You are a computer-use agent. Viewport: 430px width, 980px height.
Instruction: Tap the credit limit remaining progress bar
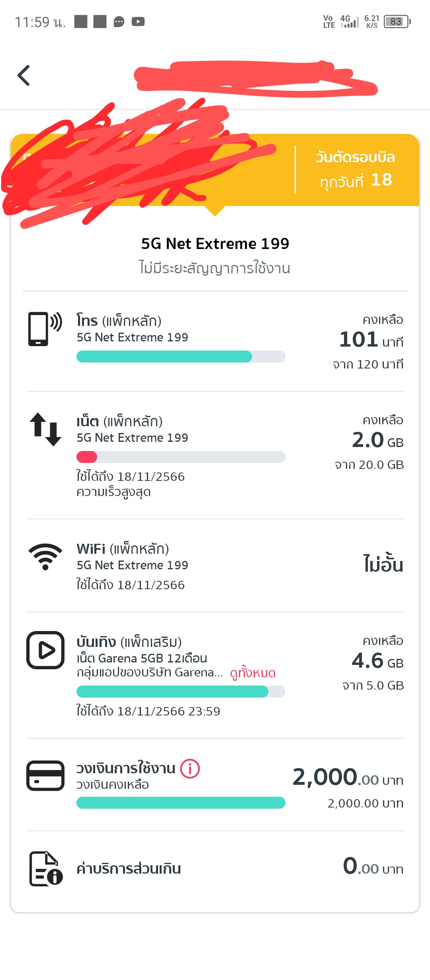181,803
